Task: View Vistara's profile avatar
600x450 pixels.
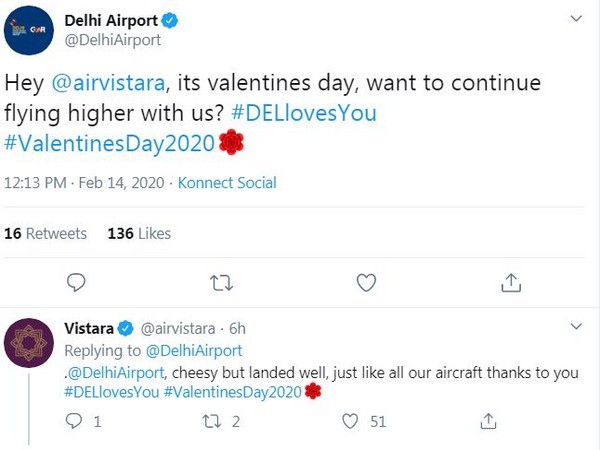Action: click(31, 345)
